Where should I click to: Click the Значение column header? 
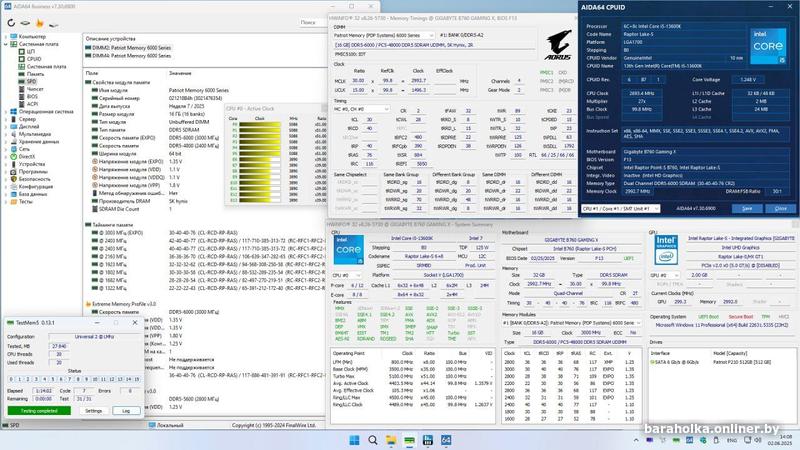(180, 73)
